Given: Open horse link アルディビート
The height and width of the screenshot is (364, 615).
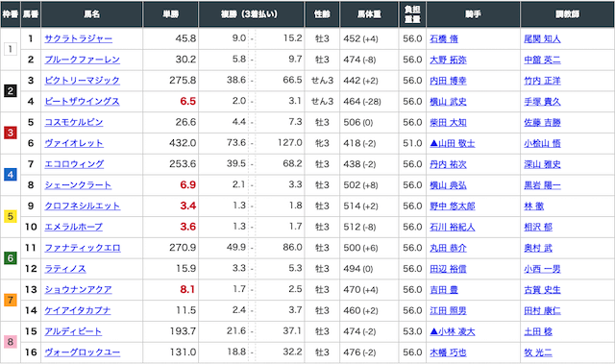Looking at the screenshot, I should tap(73, 331).
